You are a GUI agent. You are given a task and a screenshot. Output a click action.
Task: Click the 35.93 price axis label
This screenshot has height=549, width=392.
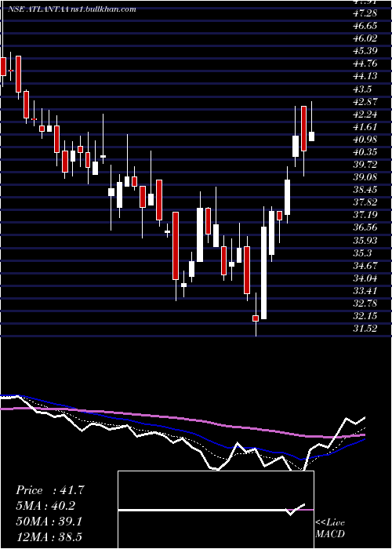coord(365,241)
